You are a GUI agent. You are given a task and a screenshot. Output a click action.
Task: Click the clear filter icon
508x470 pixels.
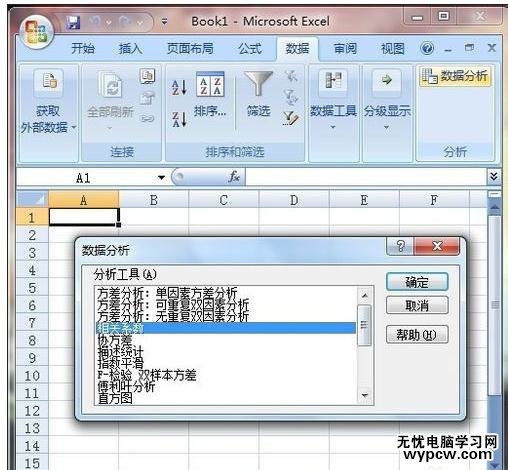tap(291, 76)
